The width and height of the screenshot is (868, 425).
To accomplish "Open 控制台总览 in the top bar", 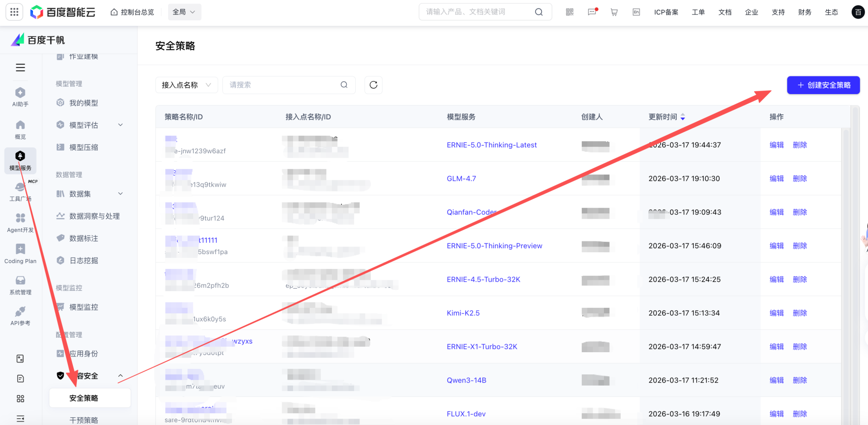I will (132, 12).
